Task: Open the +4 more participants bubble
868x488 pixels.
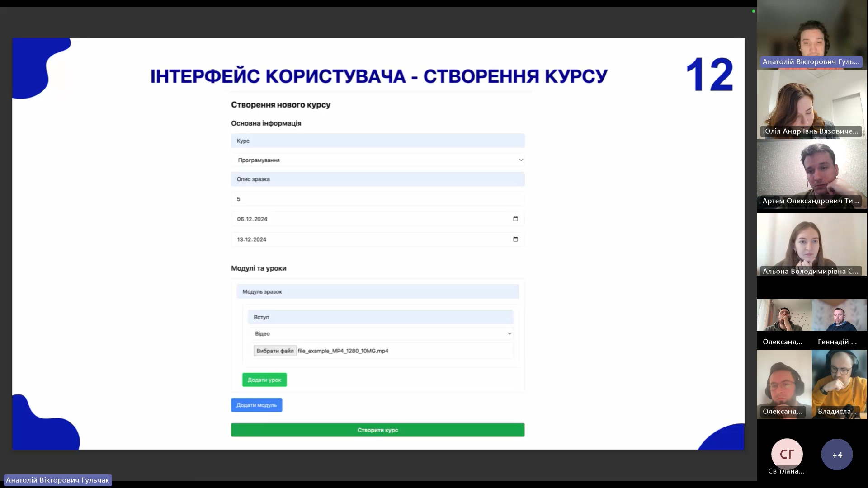Action: click(837, 455)
